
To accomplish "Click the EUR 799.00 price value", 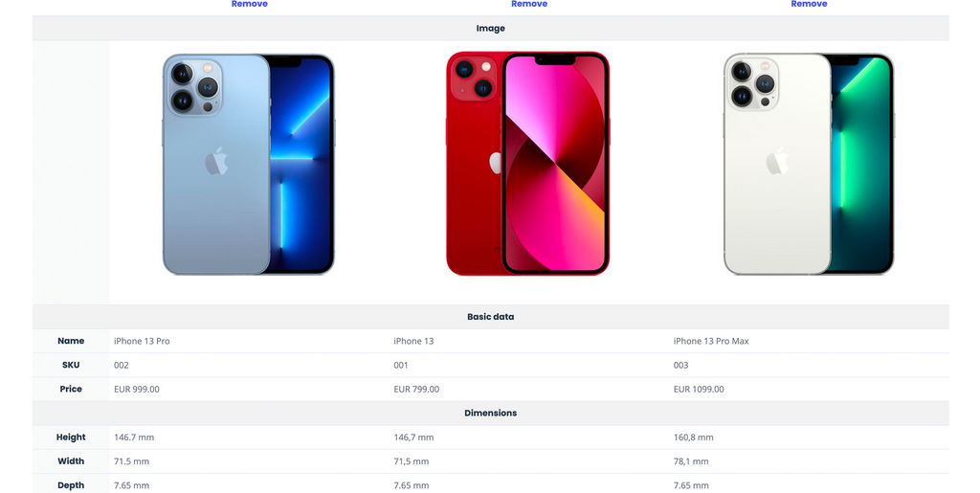I will tap(416, 390).
